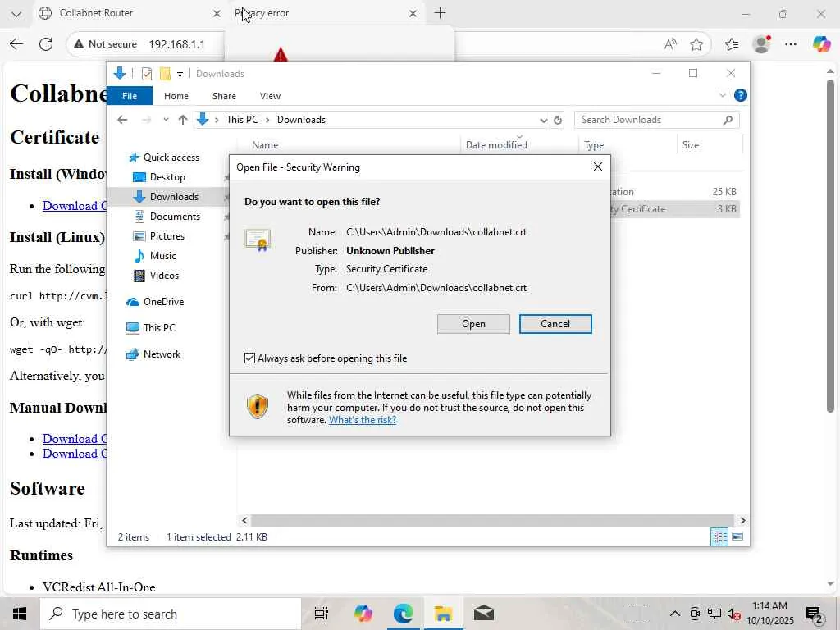The height and width of the screenshot is (630, 840).
Task: Switch to details view icon
Action: [x=719, y=536]
